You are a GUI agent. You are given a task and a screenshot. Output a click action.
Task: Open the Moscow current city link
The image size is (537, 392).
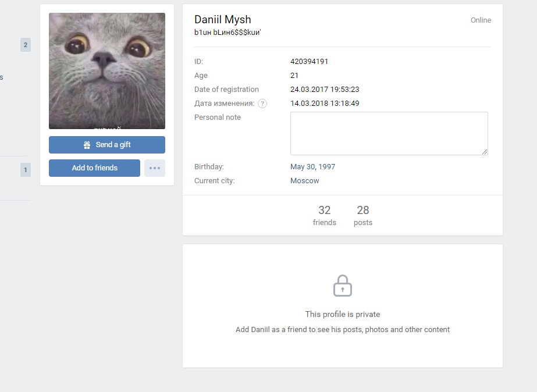click(x=305, y=181)
